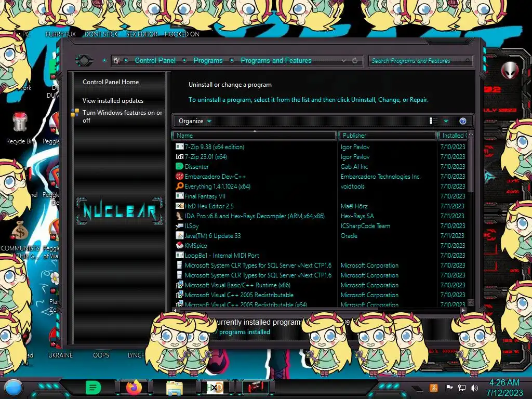Sort by the Name column header

click(255, 136)
